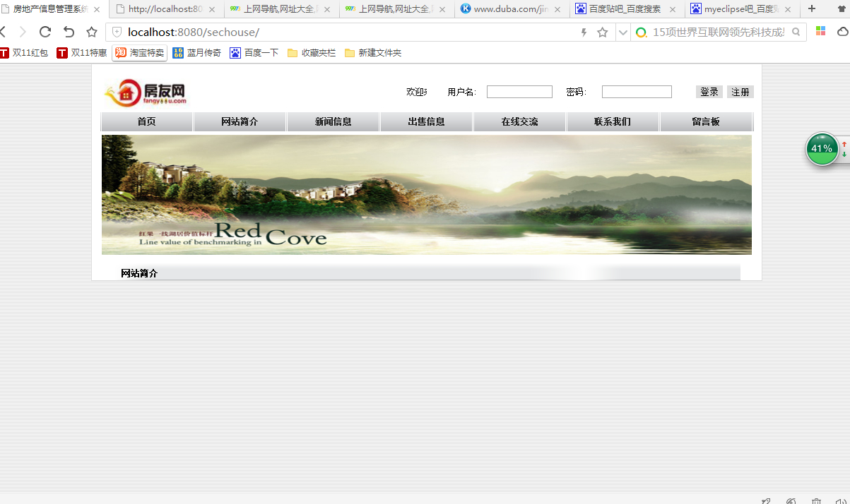
Task: Open the 百度一下 bookmark
Action: point(254,53)
